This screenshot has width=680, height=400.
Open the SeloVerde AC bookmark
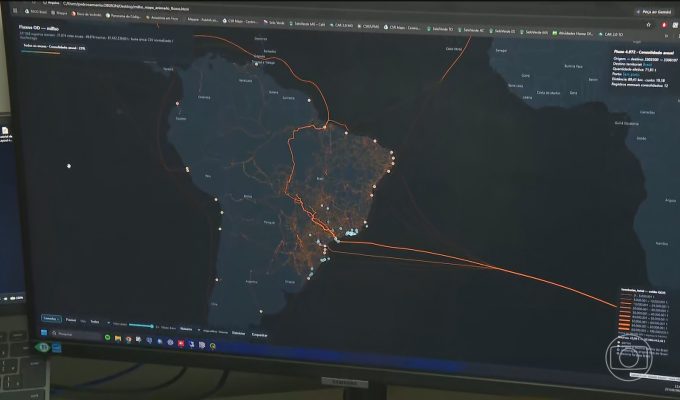coord(471,30)
